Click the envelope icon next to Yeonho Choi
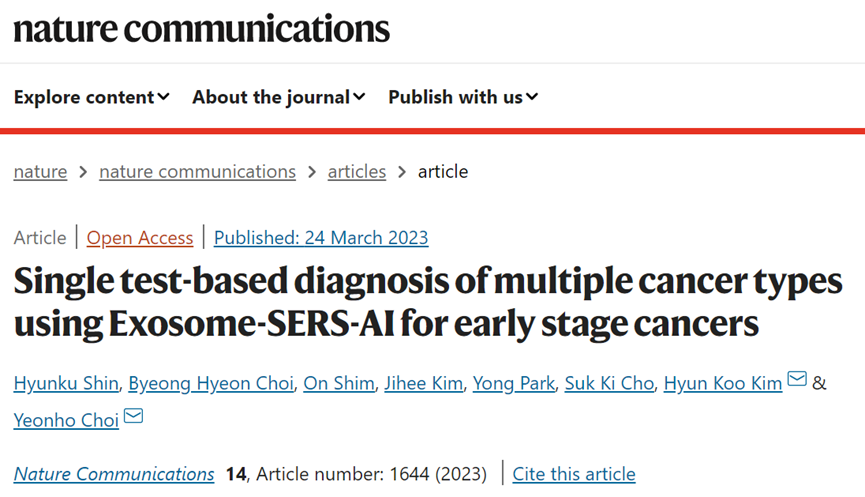865x497 pixels. [x=134, y=416]
